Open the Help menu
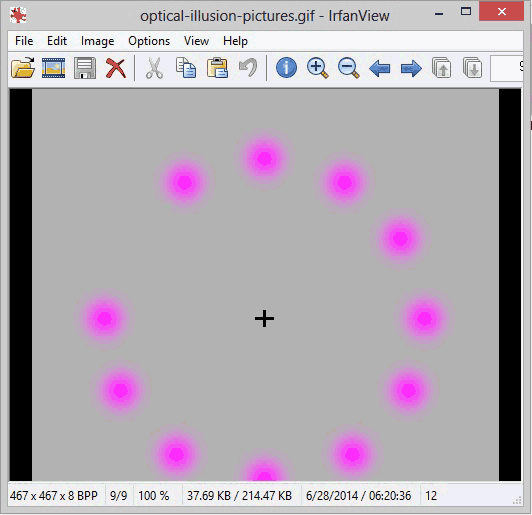 [x=235, y=41]
